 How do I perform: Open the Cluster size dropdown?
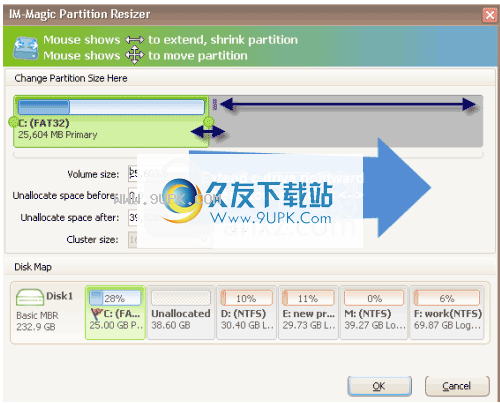click(x=170, y=240)
